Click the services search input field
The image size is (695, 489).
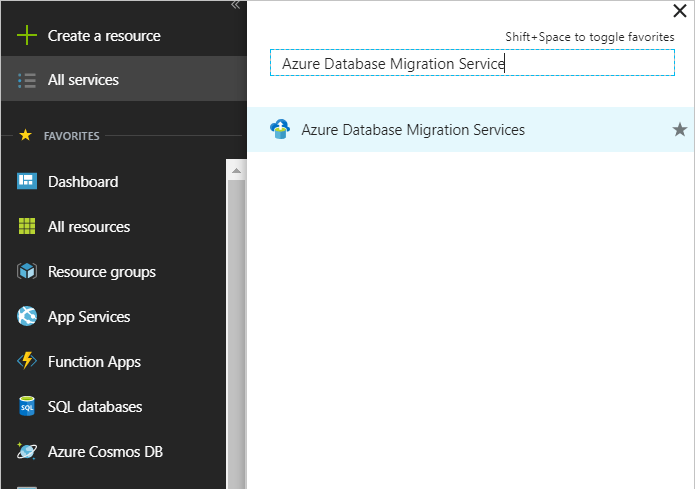pyautogui.click(x=472, y=63)
